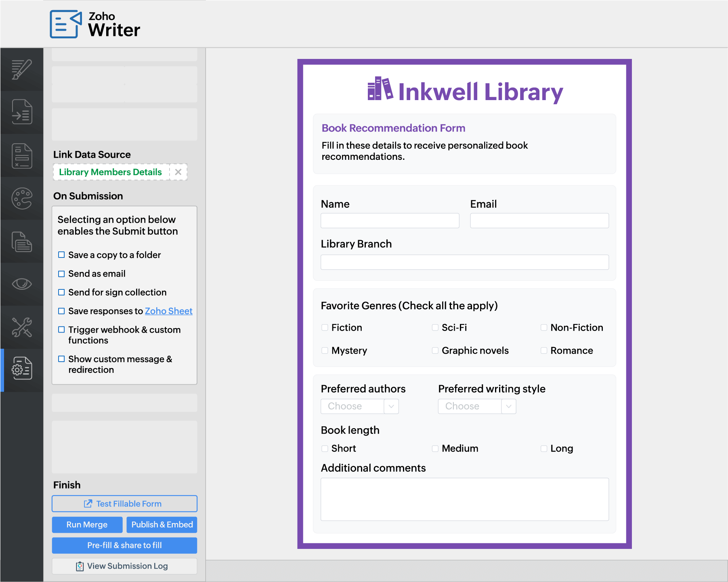Click the document settings gear sidebar icon
Screen dimensions: 728x582
(x=22, y=368)
